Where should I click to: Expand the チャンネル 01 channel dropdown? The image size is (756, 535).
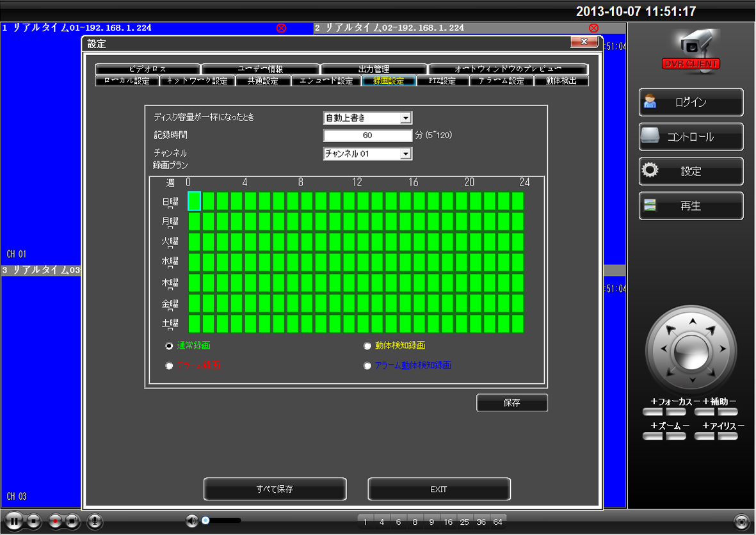tap(405, 154)
